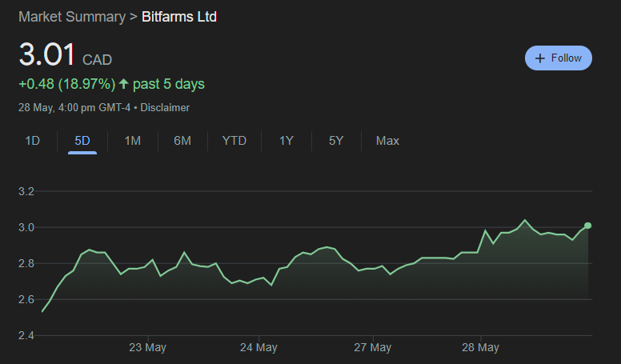Click the 28 May date label

(480, 348)
